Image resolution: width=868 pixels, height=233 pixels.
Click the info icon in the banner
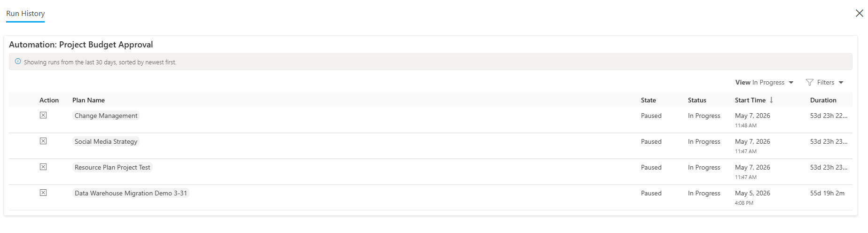pyautogui.click(x=18, y=62)
